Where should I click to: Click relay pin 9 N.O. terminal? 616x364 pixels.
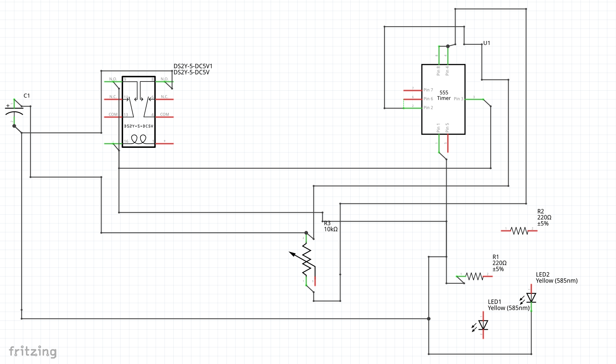point(113,81)
